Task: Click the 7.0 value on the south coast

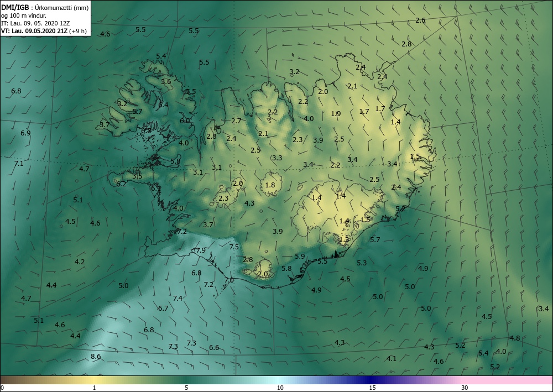Action: pyautogui.click(x=229, y=280)
